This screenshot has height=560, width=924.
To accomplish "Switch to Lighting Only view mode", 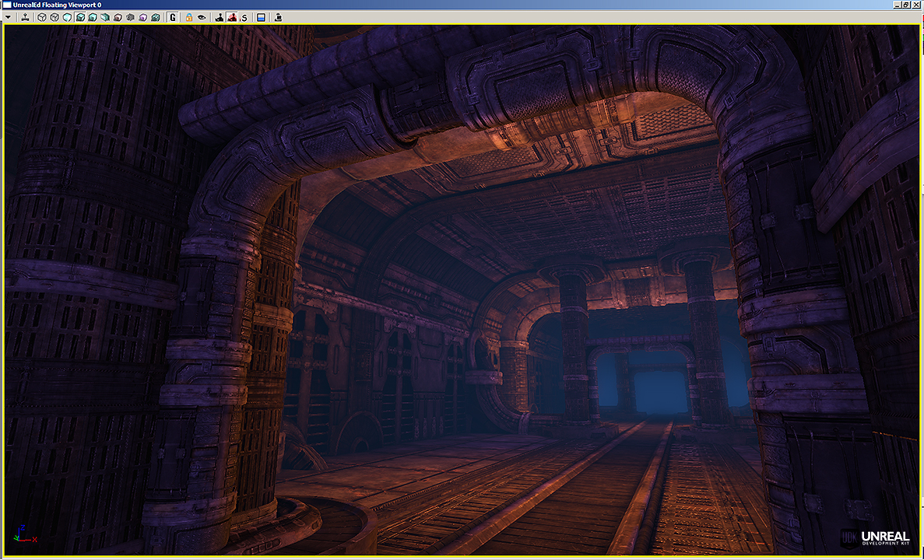I will (x=105, y=17).
